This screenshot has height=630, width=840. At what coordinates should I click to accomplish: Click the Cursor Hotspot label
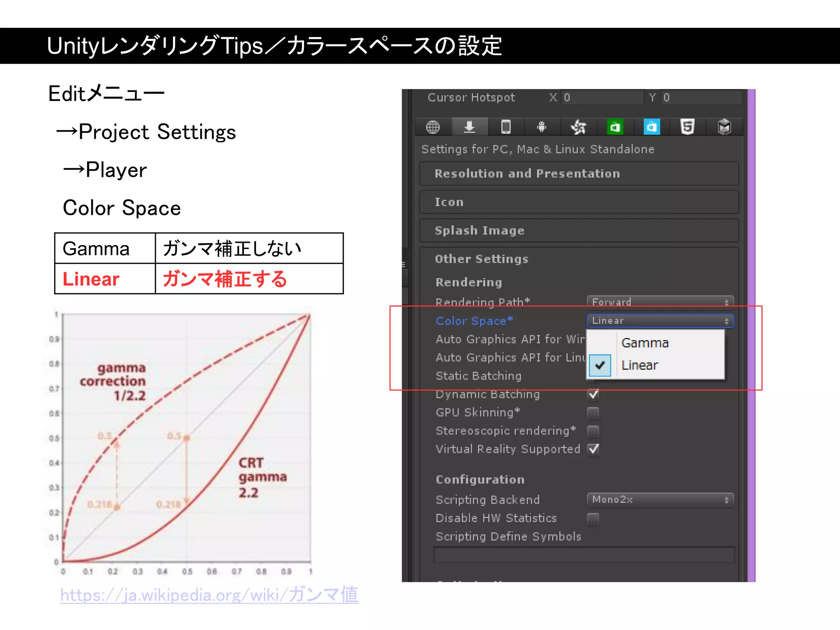[x=471, y=98]
